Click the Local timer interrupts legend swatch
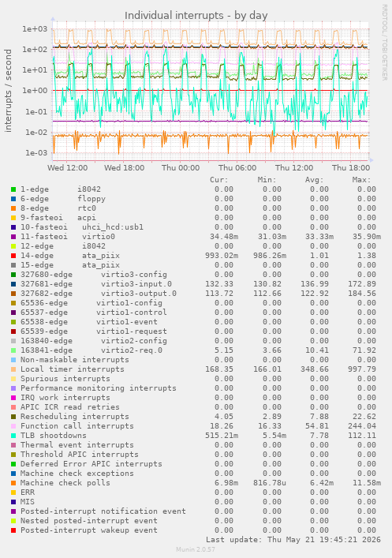Image resolution: width=392 pixels, height=558 pixels. pyautogui.click(x=13, y=369)
